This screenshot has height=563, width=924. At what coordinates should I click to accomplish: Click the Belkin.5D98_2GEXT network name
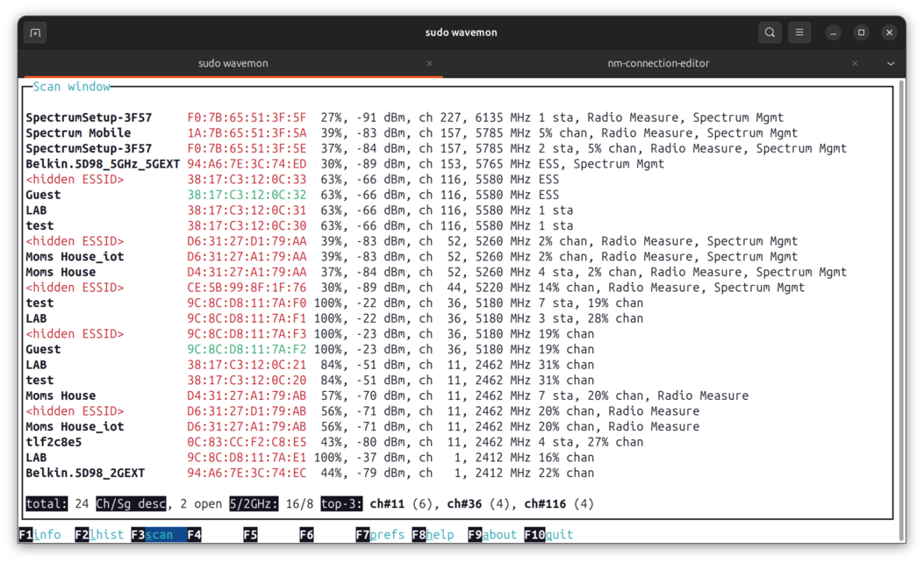tap(85, 473)
